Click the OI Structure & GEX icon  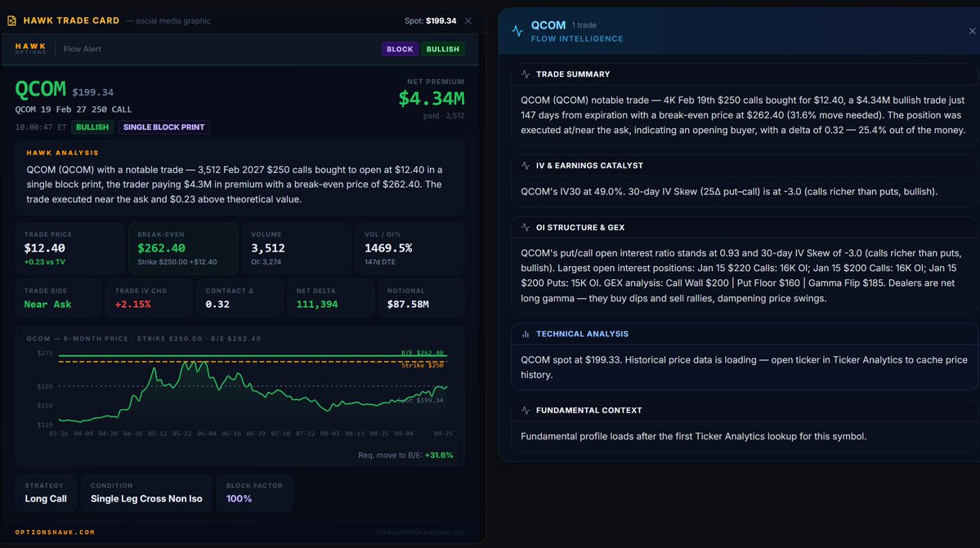(x=525, y=227)
